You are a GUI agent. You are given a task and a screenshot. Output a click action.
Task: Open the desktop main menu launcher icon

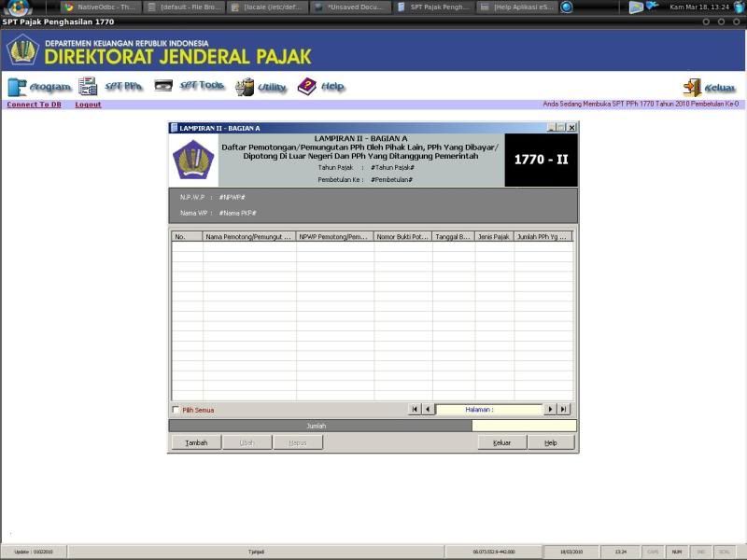(x=17, y=7)
